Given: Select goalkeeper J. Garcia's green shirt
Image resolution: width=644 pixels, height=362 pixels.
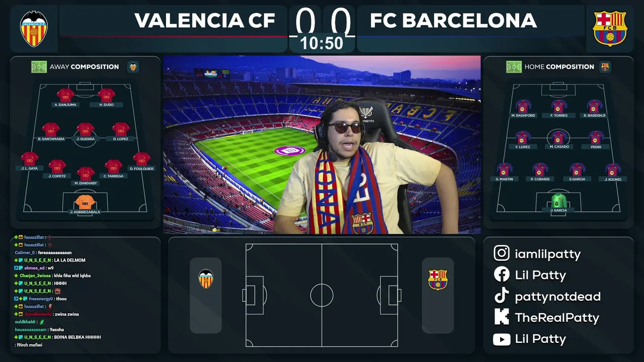Looking at the screenshot, I should [x=558, y=201].
